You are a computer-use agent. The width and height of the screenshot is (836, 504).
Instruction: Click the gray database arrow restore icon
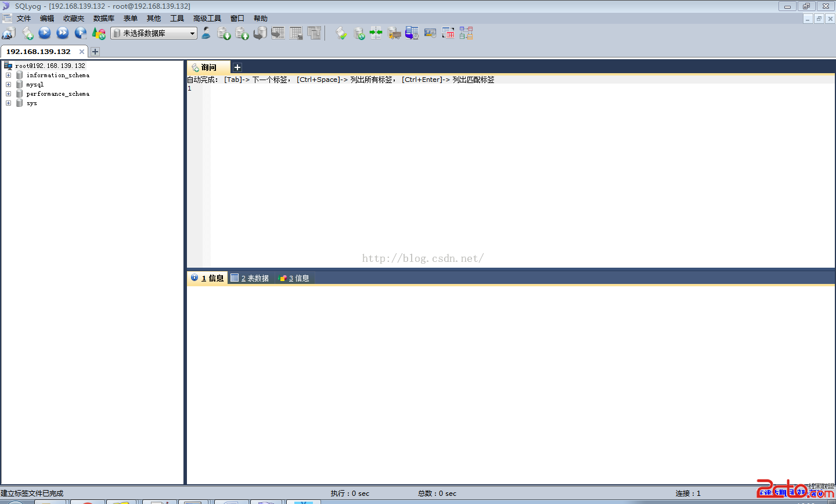(x=260, y=33)
